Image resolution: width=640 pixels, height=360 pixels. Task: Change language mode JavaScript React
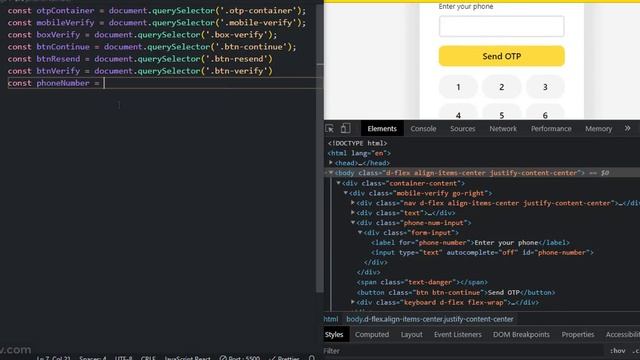(x=187, y=358)
